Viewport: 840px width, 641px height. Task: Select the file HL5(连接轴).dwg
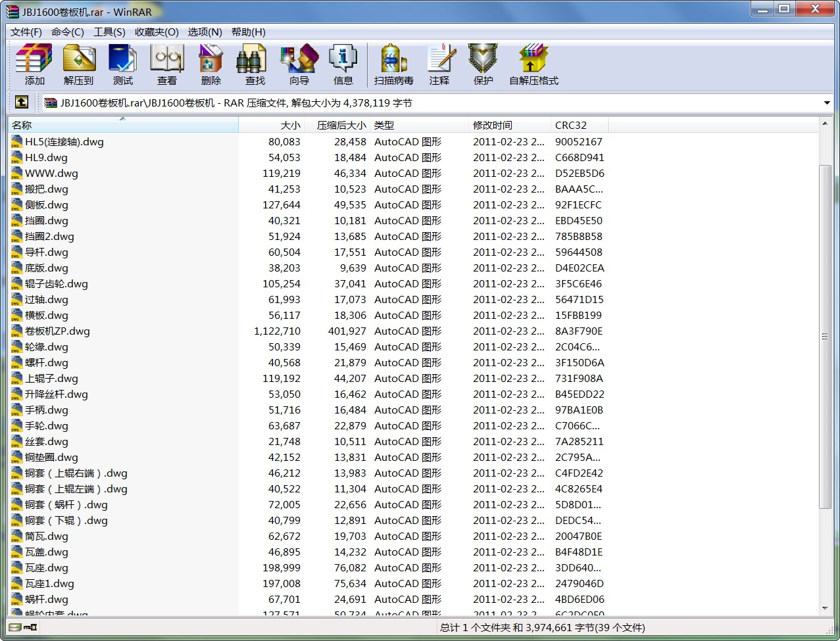pyautogui.click(x=64, y=141)
